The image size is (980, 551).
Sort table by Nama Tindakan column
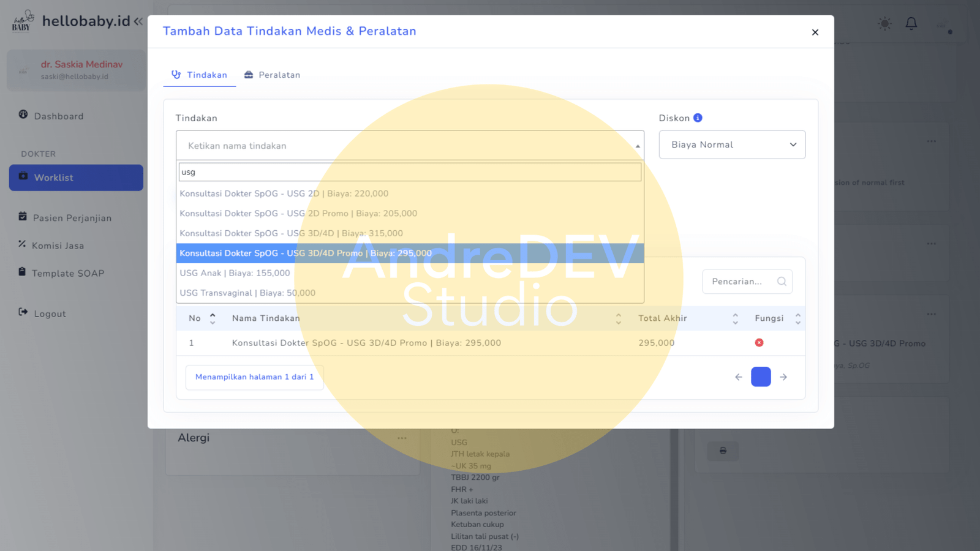coord(618,318)
